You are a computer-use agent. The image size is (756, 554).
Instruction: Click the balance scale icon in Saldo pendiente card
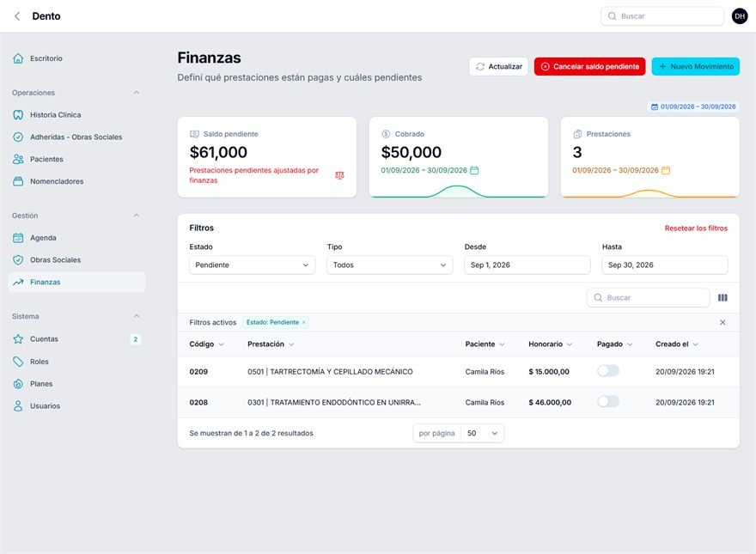[x=339, y=175]
